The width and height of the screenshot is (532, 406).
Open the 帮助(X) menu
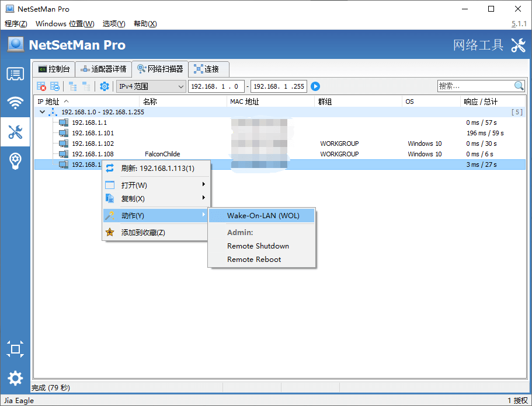(145, 24)
